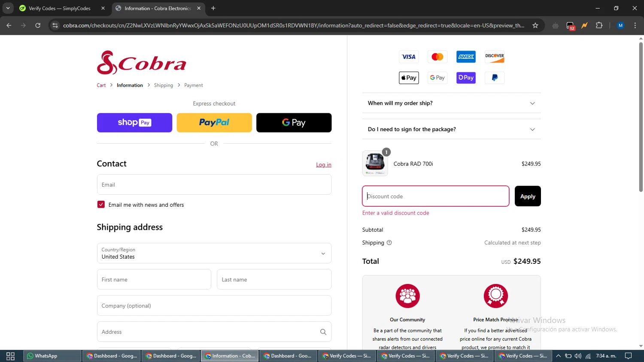Viewport: 644px width, 362px height.
Task: Click the Total amount $249.95
Action: pyautogui.click(x=527, y=261)
